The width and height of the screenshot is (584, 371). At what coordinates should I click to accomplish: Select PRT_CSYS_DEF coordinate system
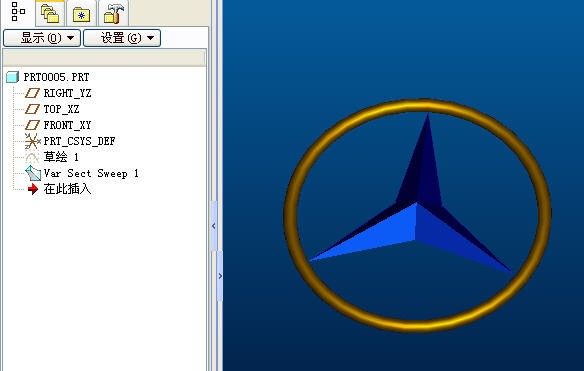(x=79, y=141)
